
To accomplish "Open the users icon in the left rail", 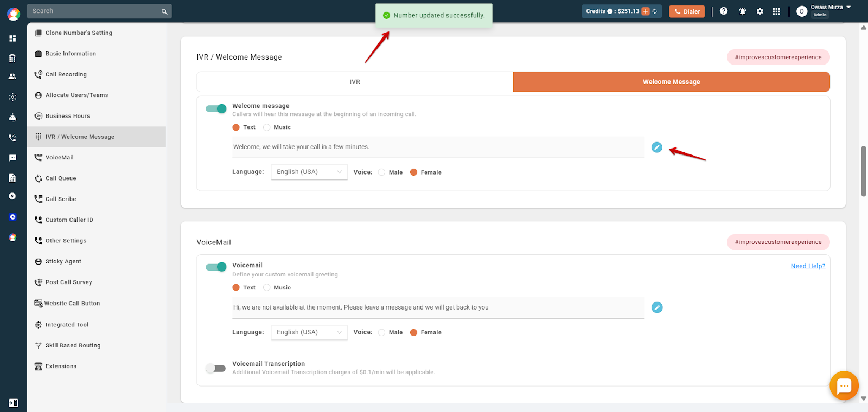I will click(x=12, y=76).
